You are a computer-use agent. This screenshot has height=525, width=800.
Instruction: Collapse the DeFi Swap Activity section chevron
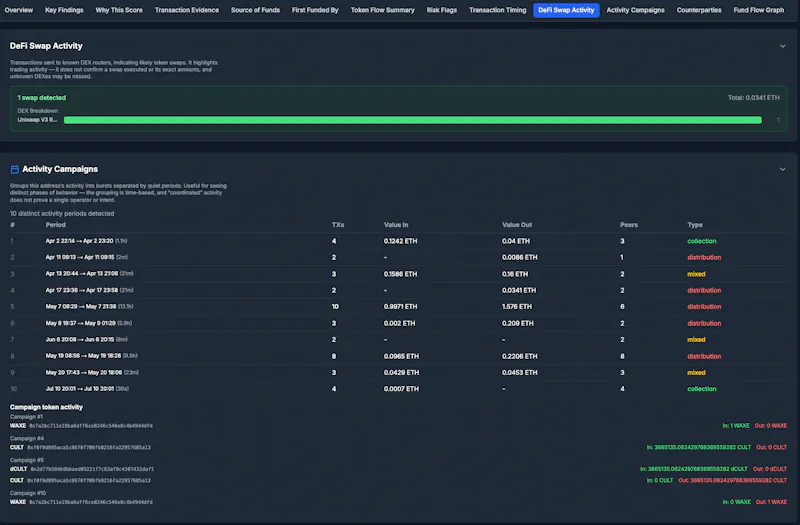[782, 46]
